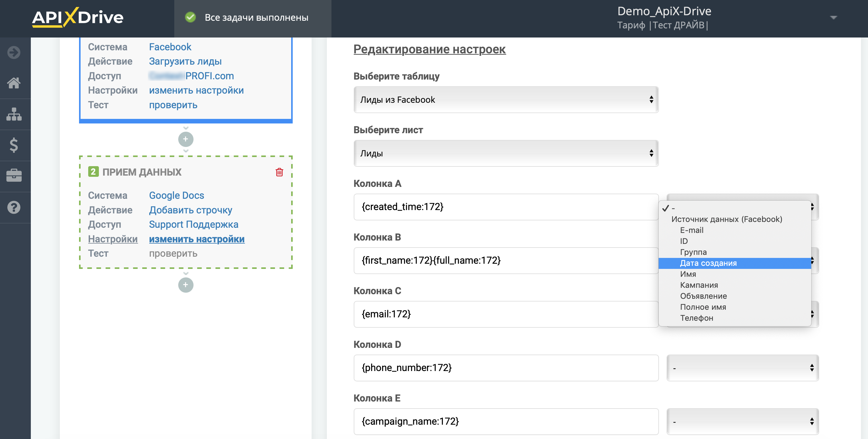Click the Demo_ApiX-Drive account name
Viewport: 868px width, 439px height.
click(664, 11)
